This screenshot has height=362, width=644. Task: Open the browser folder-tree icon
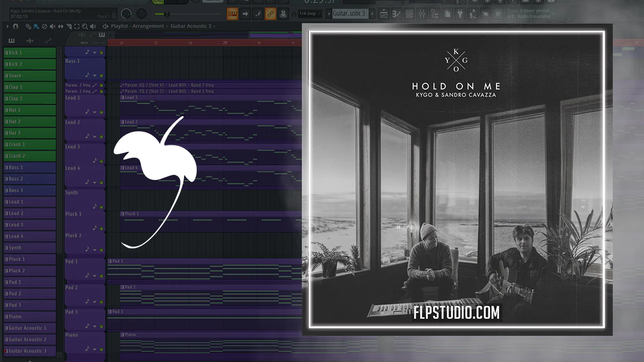point(435,14)
